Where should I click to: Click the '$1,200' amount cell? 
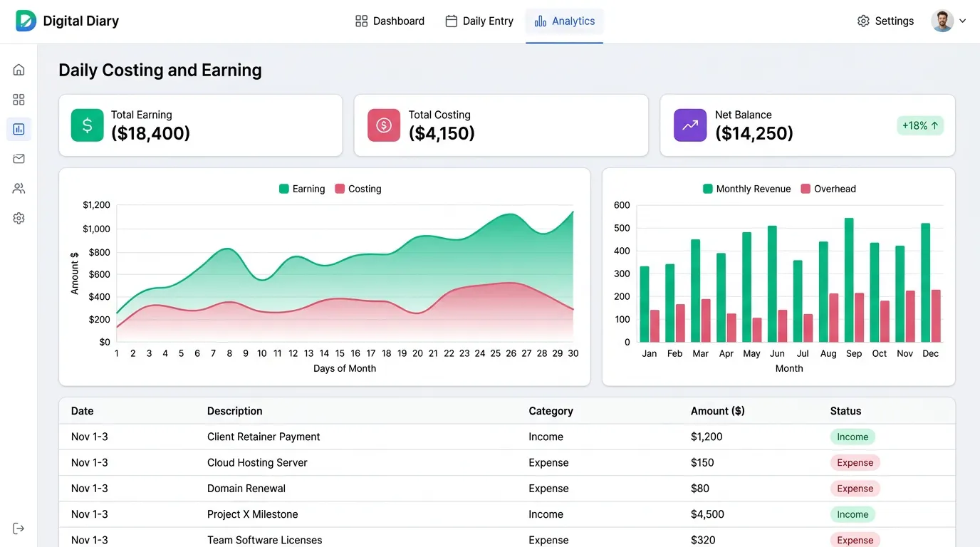point(707,437)
